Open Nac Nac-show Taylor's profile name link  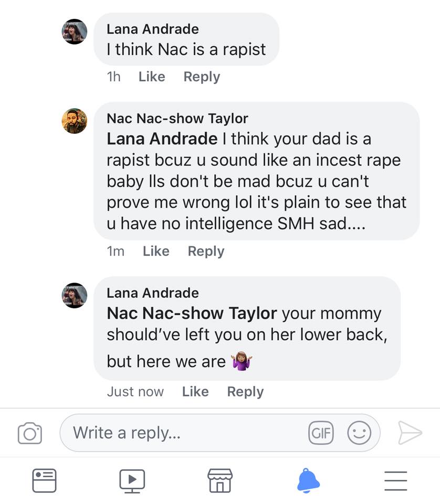coord(177,119)
